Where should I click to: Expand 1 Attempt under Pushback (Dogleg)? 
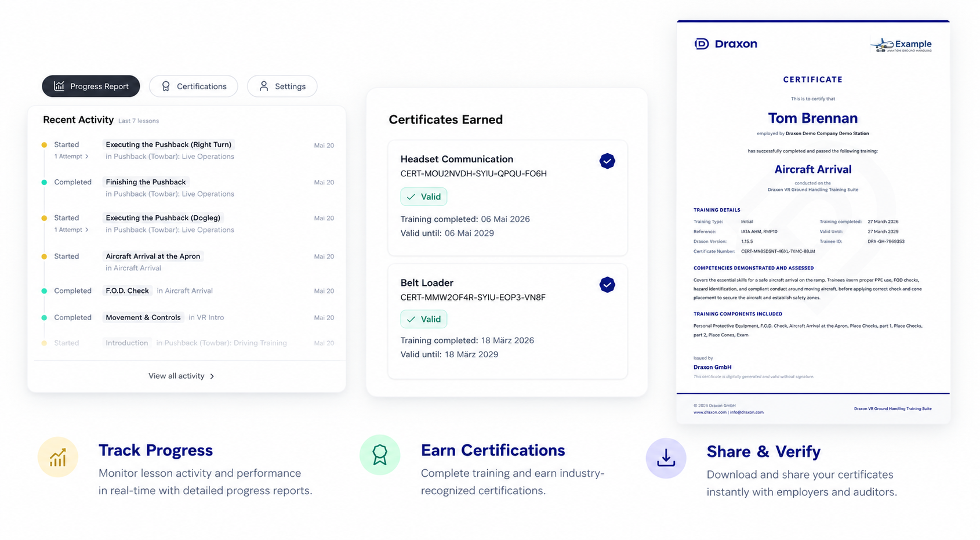coord(71,230)
